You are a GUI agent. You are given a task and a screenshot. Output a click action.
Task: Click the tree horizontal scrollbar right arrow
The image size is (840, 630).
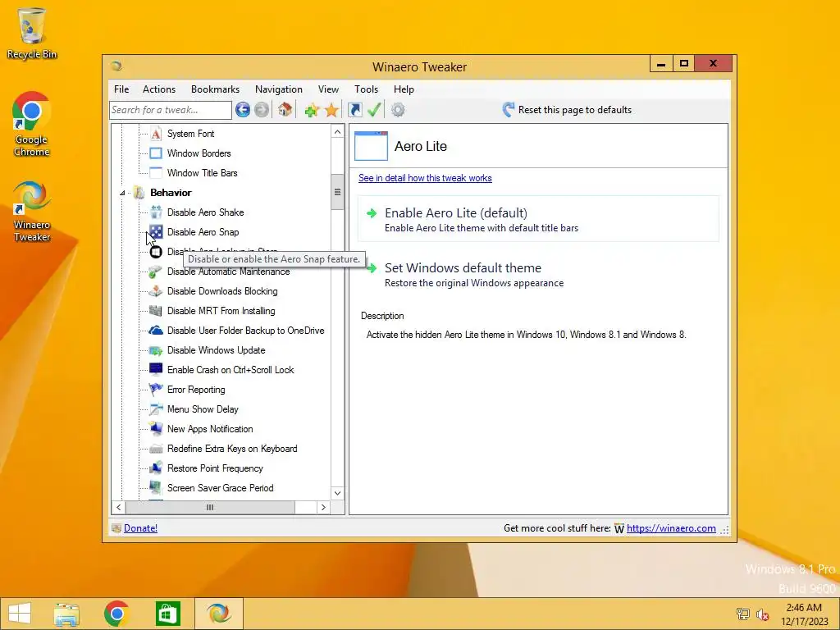[323, 507]
